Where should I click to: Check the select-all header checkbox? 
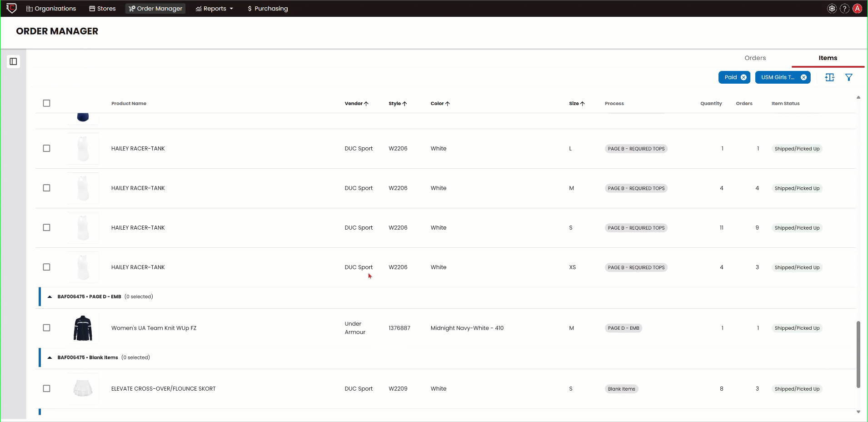(x=46, y=103)
